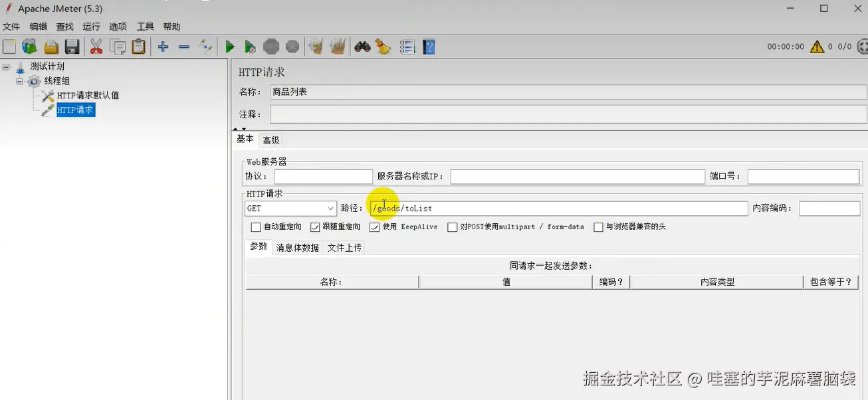The height and width of the screenshot is (400, 868).
Task: Open the 选项 menu
Action: (x=118, y=27)
